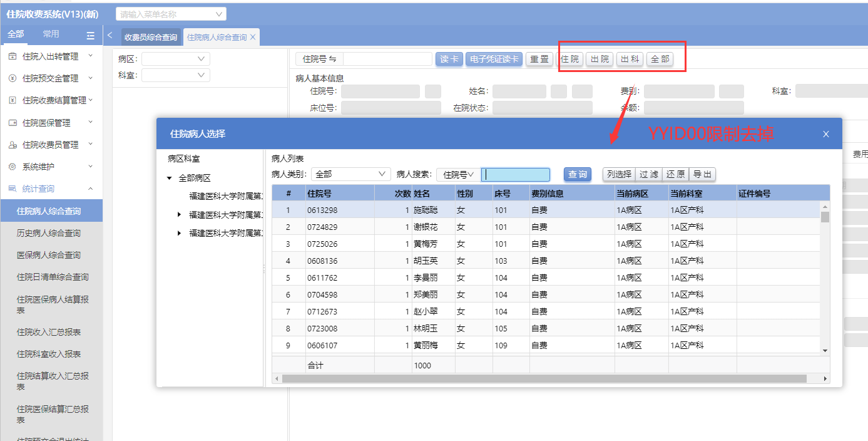Click the 读卡 button
The height and width of the screenshot is (441, 868).
(449, 59)
